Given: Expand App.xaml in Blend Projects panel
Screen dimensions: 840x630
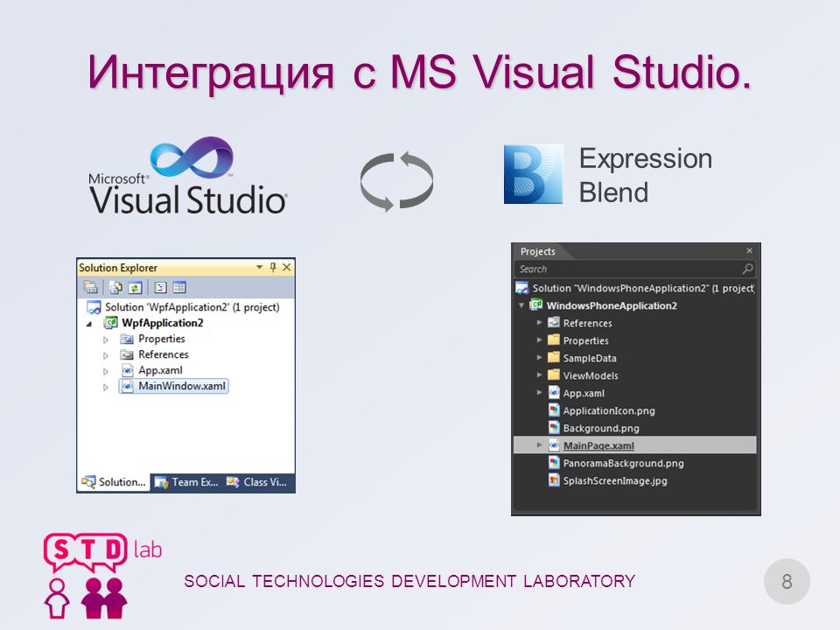Looking at the screenshot, I should pyautogui.click(x=540, y=393).
